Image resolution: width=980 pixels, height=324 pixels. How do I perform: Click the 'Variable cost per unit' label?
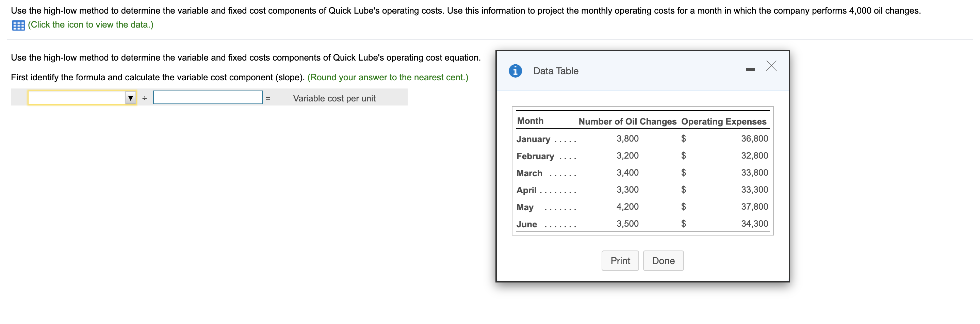[334, 98]
